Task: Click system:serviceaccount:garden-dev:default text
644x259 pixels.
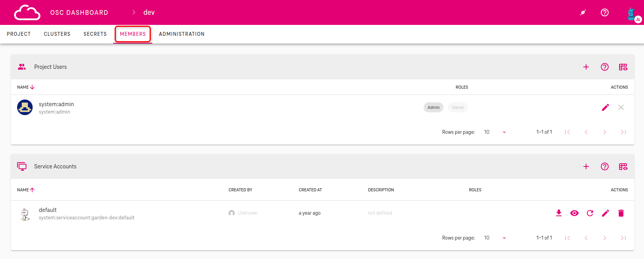Action: [x=87, y=218]
